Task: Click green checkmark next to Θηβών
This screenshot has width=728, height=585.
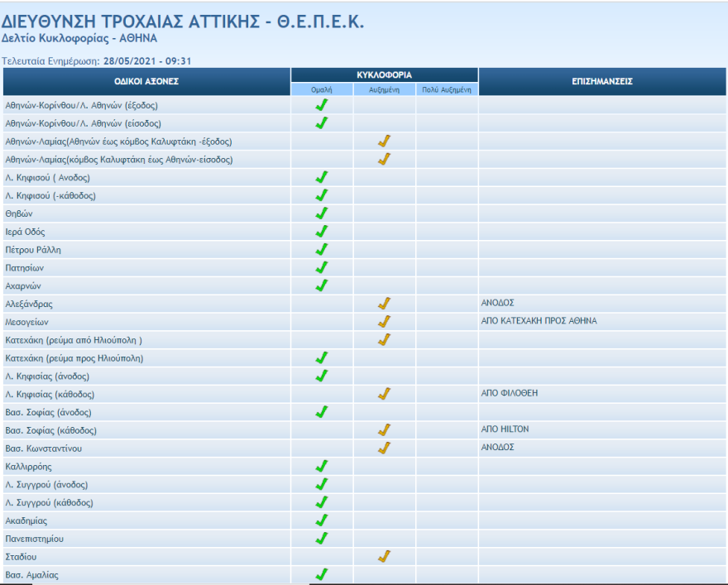Action: coord(322,213)
